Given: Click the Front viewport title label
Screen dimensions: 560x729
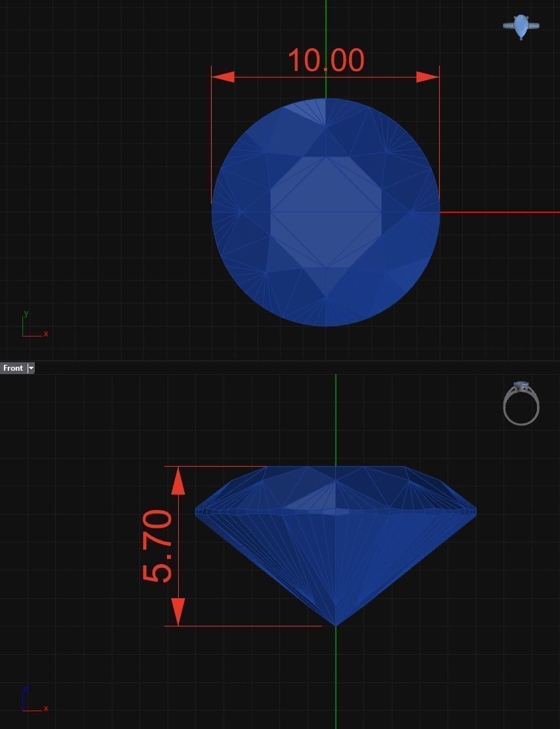Looking at the screenshot, I should tap(13, 368).
